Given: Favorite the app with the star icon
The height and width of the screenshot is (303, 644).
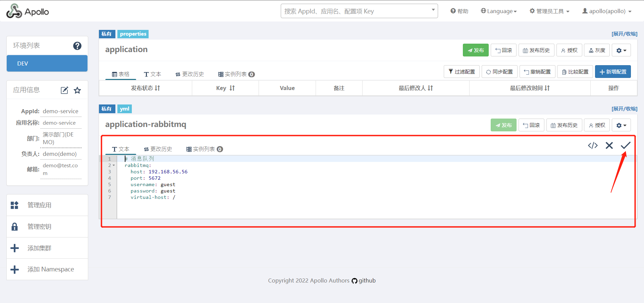Looking at the screenshot, I should 77,90.
